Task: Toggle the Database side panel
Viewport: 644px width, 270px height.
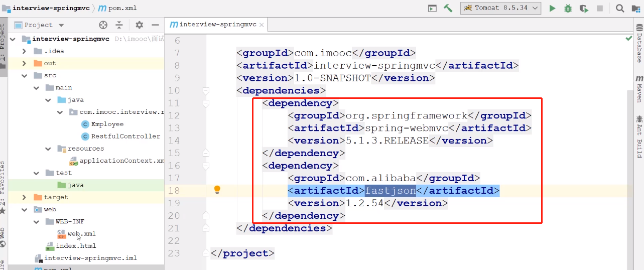Action: pos(639,47)
